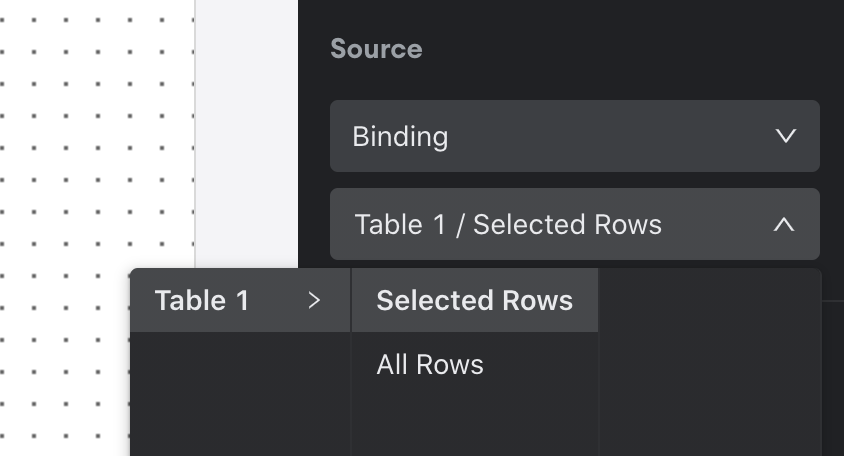Click the Source section heading

(376, 49)
